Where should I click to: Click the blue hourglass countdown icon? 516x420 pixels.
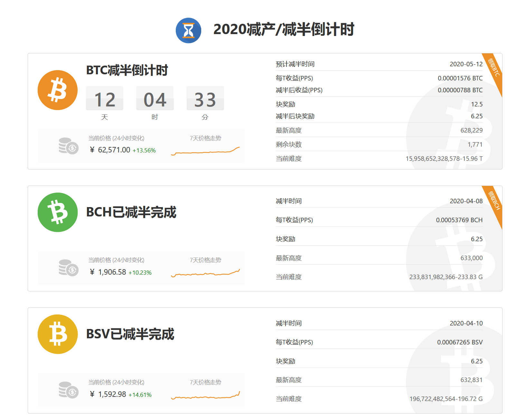click(188, 31)
